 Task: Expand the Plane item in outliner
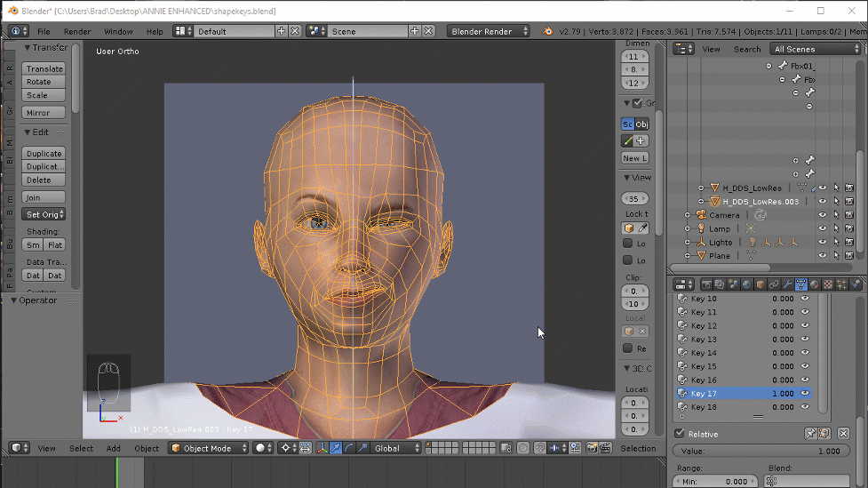pyautogui.click(x=688, y=256)
